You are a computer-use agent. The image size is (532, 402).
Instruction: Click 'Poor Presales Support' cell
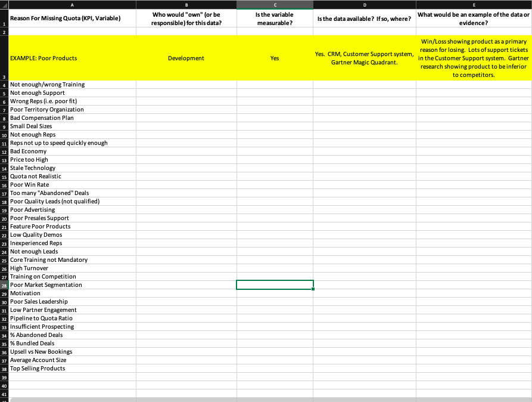[x=72, y=218]
